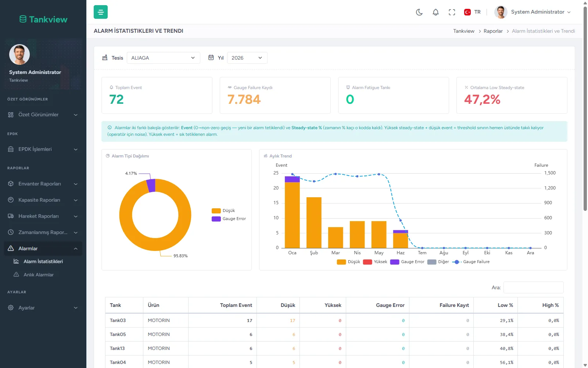Sort table by Toplam Event column

pos(222,305)
